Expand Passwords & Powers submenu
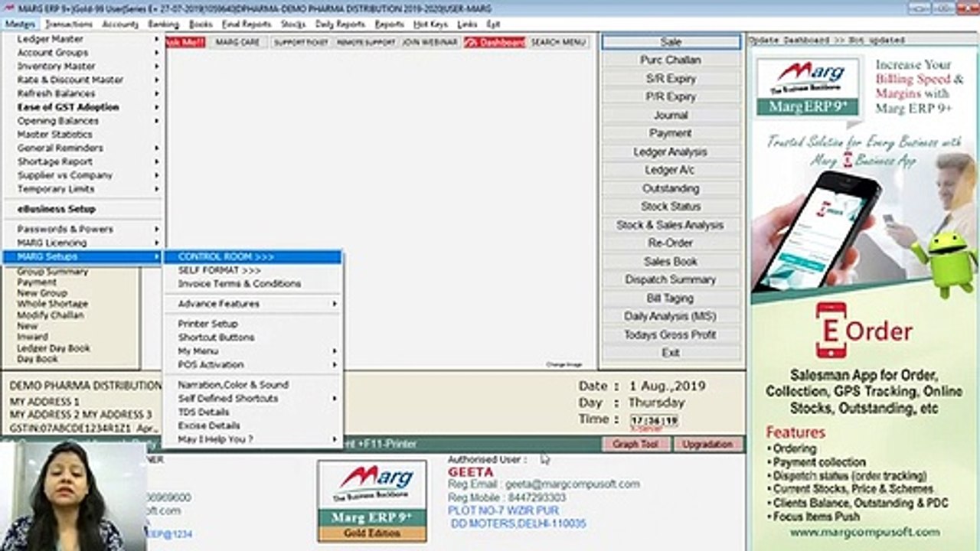980x551 pixels. [x=83, y=229]
